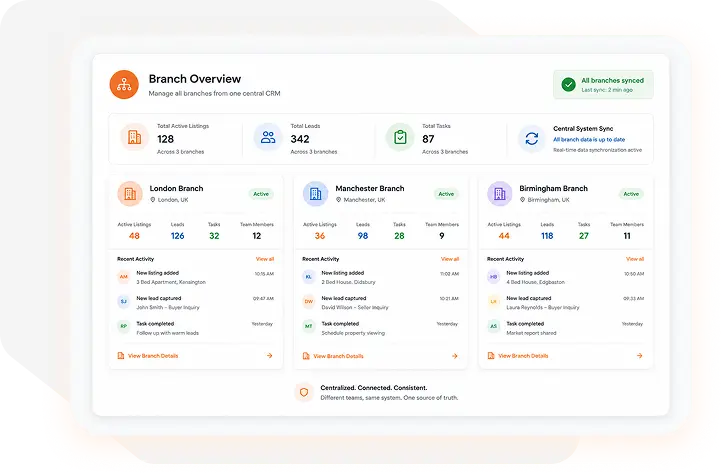Click the RP avatar in London activity
This screenshot has width=722, height=474.
point(124,327)
